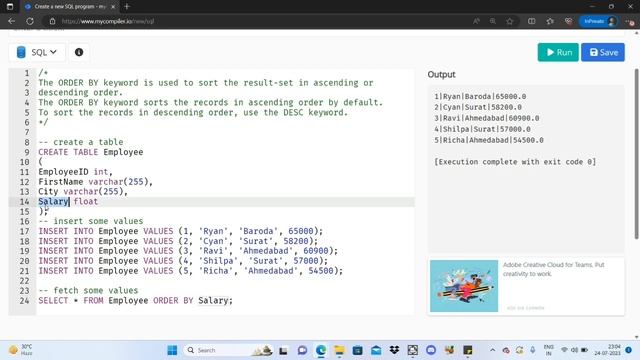
Task: Click ENG IN language indicator
Action: [x=549, y=350]
